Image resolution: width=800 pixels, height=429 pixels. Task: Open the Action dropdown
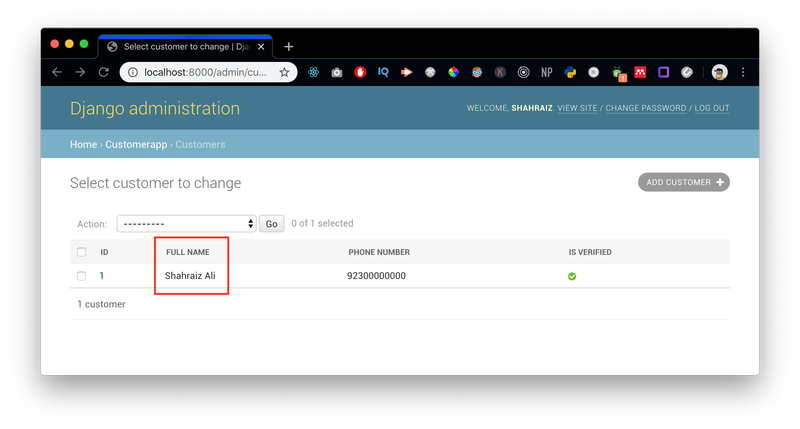pyautogui.click(x=186, y=223)
